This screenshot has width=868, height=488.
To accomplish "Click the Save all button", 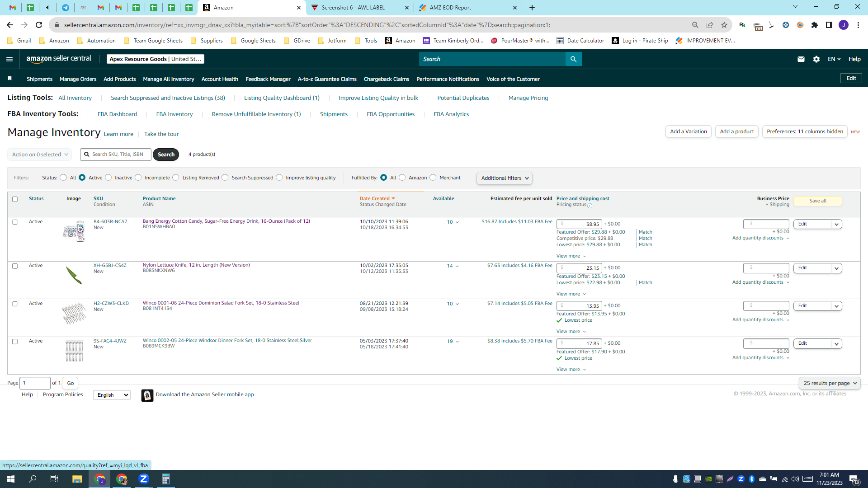I will pyautogui.click(x=818, y=201).
